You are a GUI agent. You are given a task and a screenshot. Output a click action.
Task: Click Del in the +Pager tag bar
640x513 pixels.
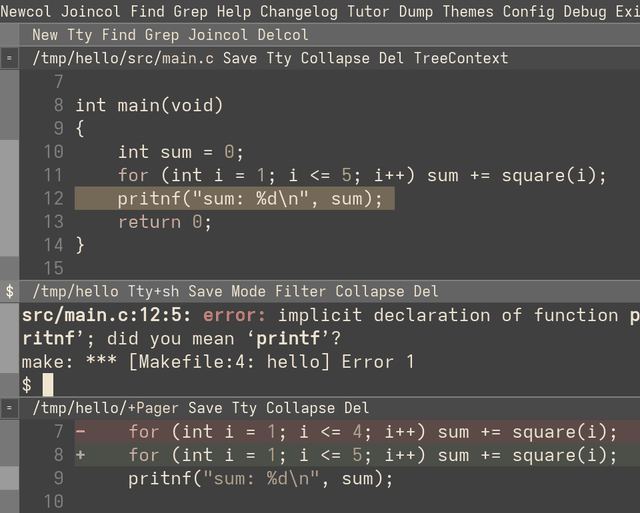pyautogui.click(x=357, y=408)
